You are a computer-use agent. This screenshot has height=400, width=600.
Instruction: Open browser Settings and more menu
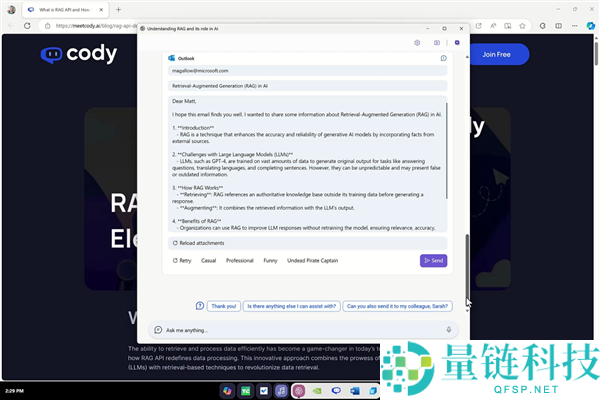(x=575, y=26)
